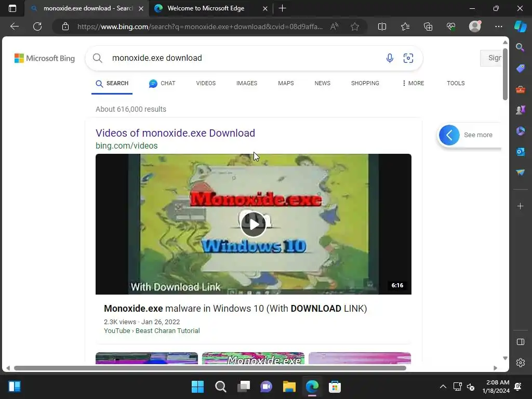
Task: Open the taskbar clock showing 2:08 AM
Action: pyautogui.click(x=496, y=387)
